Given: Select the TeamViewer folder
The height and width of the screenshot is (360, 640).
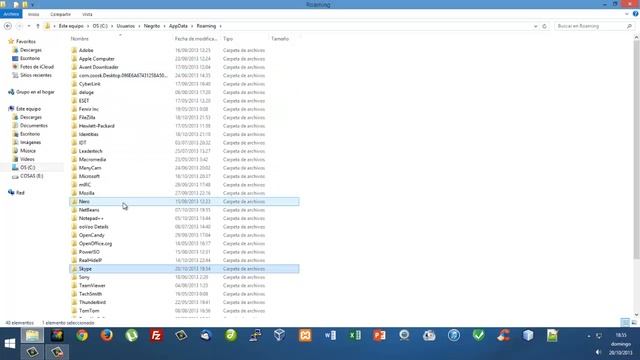Looking at the screenshot, I should pyautogui.click(x=92, y=286).
